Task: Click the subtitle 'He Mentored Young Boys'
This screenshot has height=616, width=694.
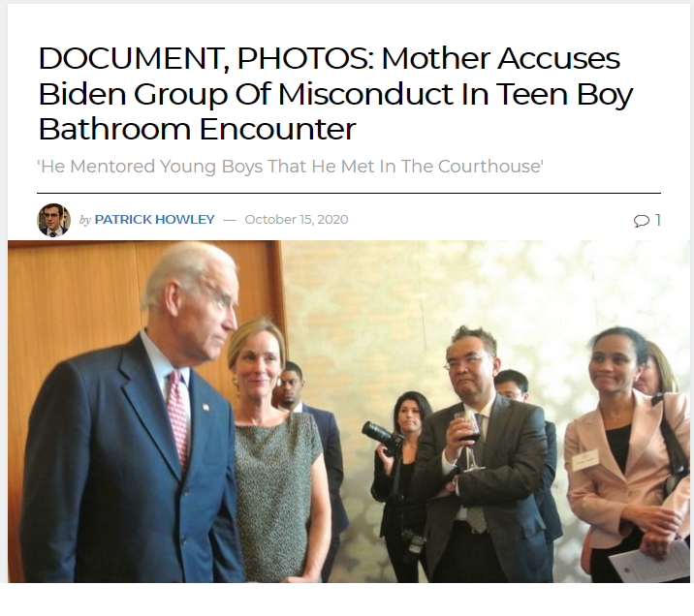Action: (x=290, y=167)
